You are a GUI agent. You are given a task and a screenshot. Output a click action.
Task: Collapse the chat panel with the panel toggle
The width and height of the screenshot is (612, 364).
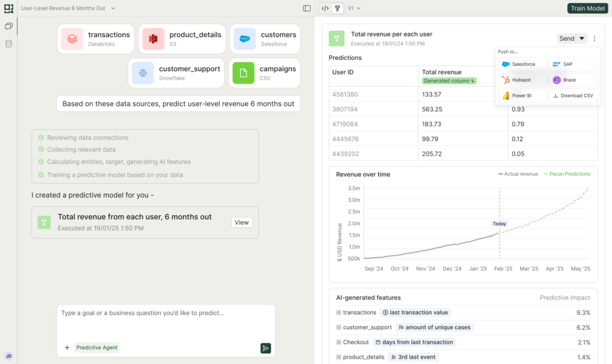[307, 7]
